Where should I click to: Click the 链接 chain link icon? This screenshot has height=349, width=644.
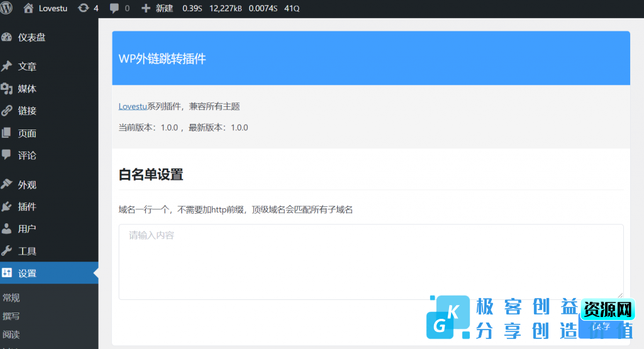6,111
